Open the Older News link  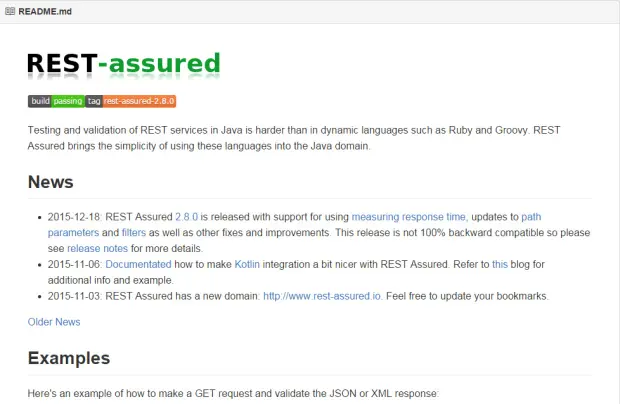[54, 322]
